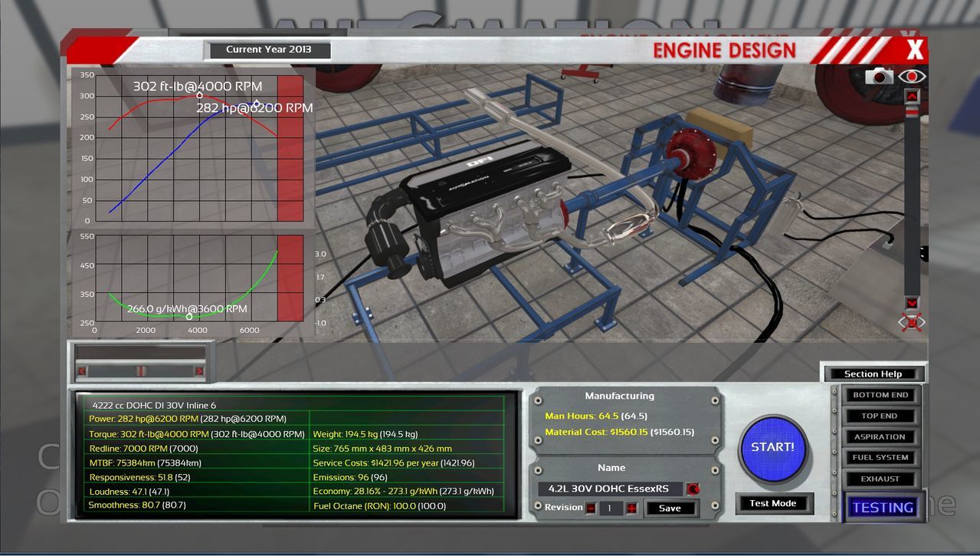The height and width of the screenshot is (556, 980).
Task: Click the peak power marker on the graph
Action: [x=257, y=104]
